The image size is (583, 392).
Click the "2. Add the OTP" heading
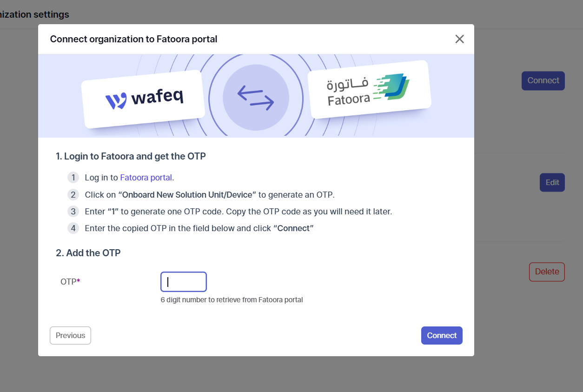click(88, 253)
